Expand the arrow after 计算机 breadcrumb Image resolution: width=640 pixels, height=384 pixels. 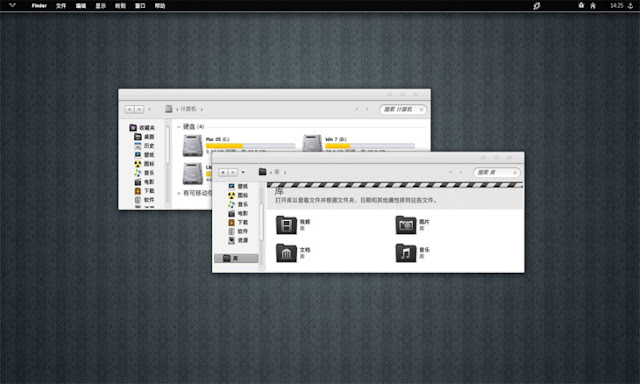pyautogui.click(x=202, y=109)
